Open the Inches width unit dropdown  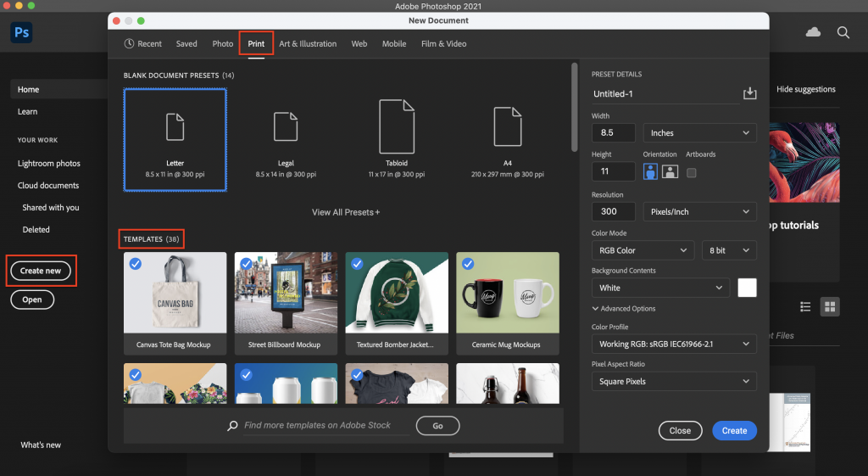point(699,133)
